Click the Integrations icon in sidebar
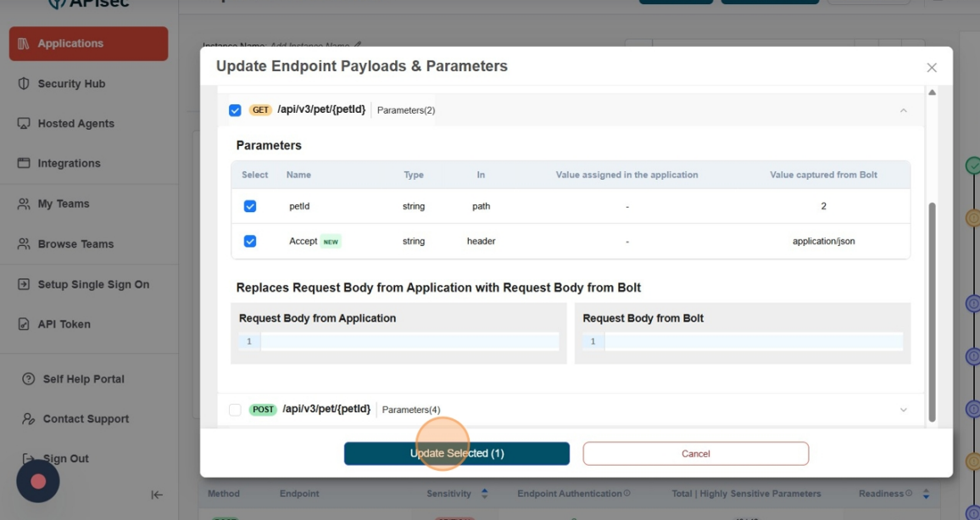 pyautogui.click(x=24, y=164)
